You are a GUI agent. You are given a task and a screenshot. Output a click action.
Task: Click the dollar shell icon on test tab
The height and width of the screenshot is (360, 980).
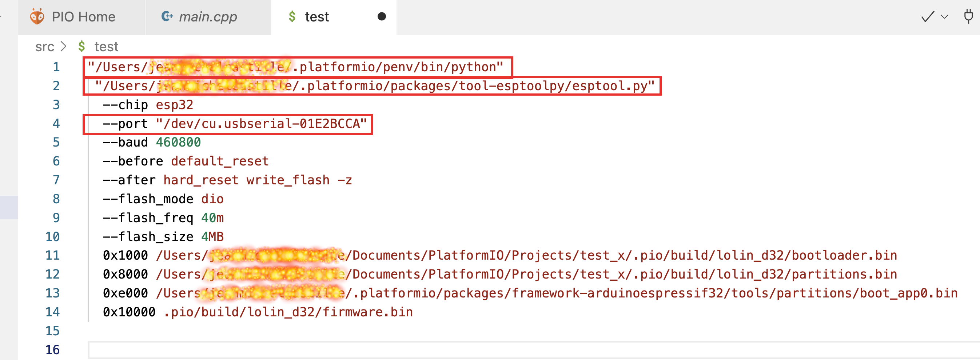pos(292,17)
